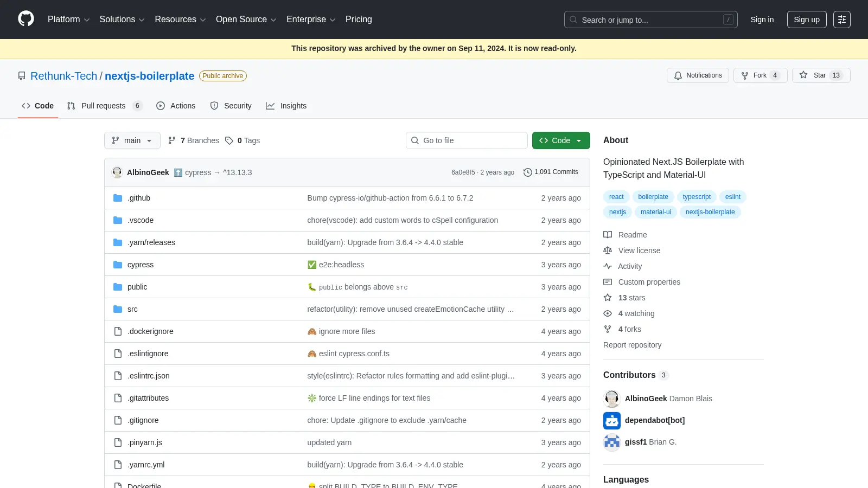Open the nextjs-boilerplate repository link

pyautogui.click(x=149, y=76)
